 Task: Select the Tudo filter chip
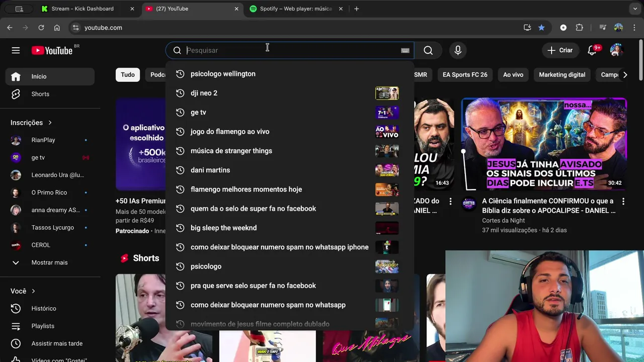point(128,74)
